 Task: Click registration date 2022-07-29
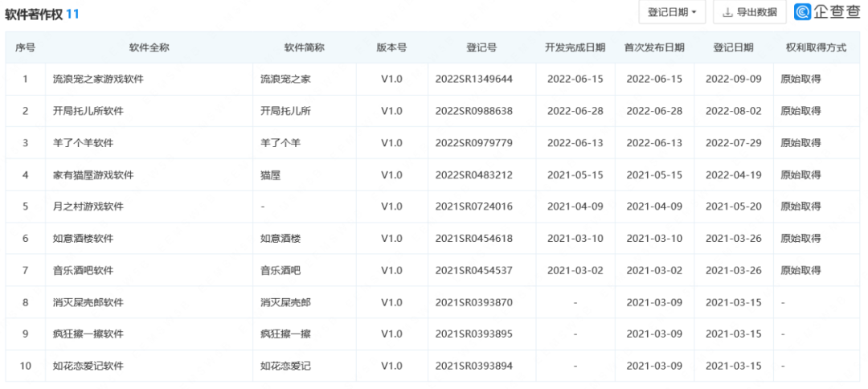[x=734, y=143]
